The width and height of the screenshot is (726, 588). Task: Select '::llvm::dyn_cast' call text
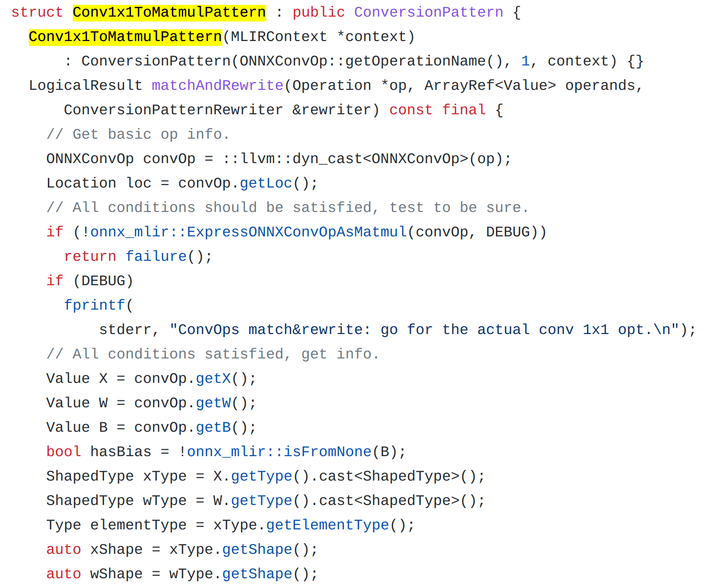tap(292, 159)
